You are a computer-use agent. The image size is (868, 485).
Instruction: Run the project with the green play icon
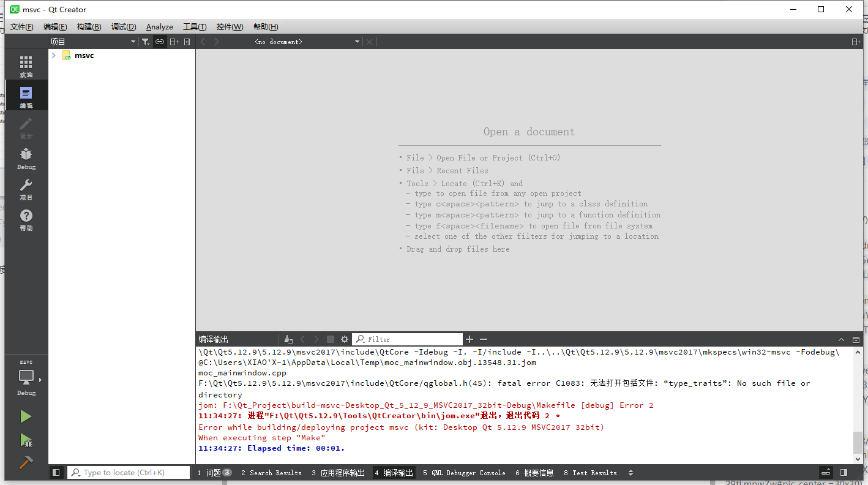click(x=26, y=416)
